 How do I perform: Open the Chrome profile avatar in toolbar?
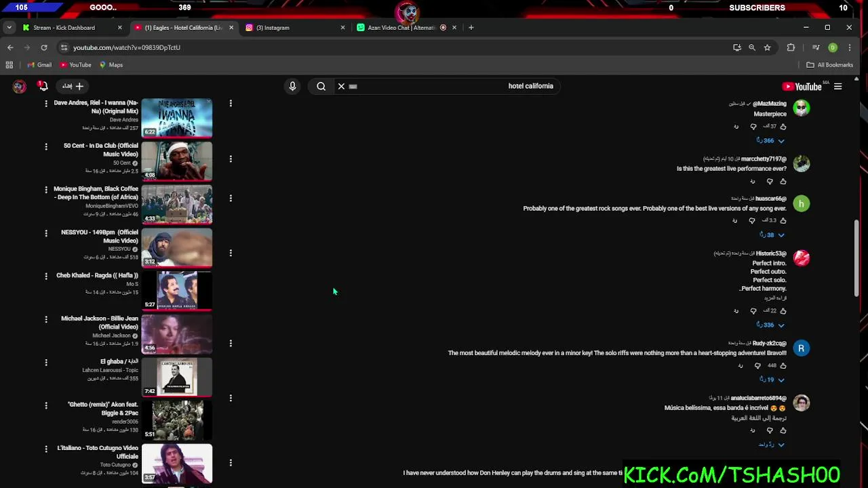tap(833, 47)
